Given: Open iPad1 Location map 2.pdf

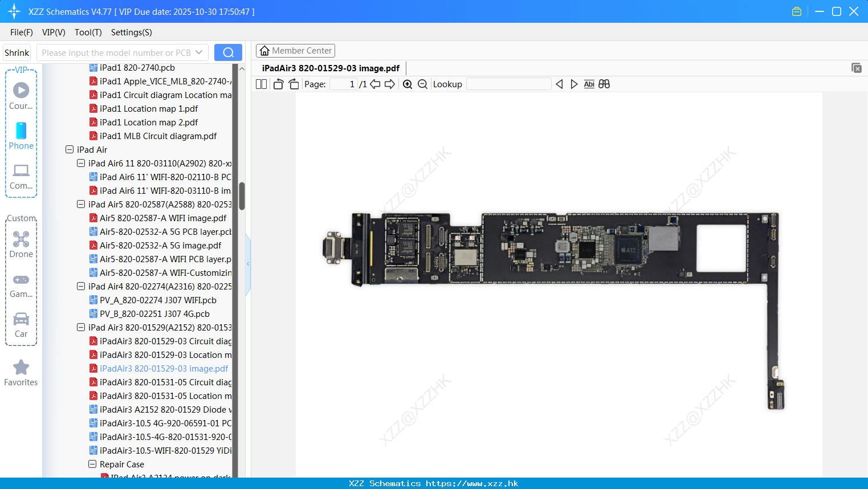Looking at the screenshot, I should coord(149,123).
